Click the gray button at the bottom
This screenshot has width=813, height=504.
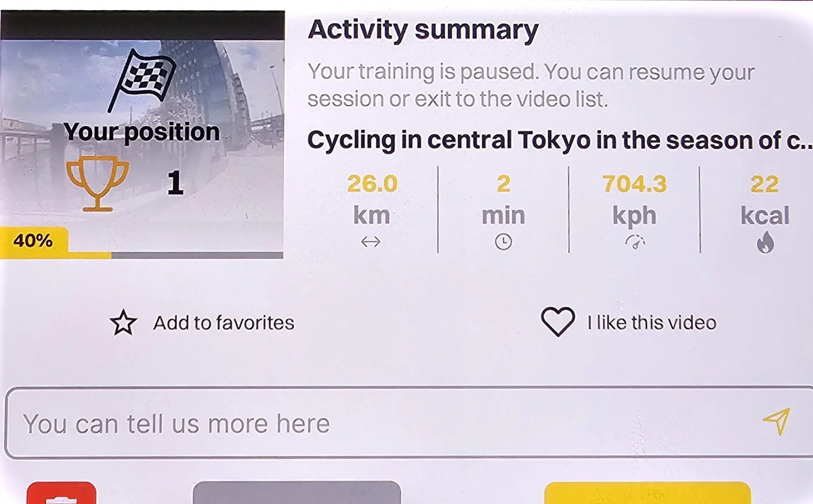point(297,492)
